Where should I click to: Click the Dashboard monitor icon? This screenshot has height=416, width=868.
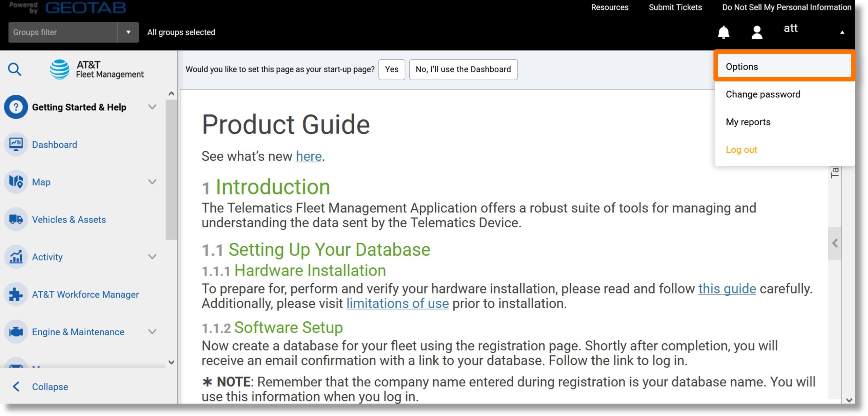[16, 144]
